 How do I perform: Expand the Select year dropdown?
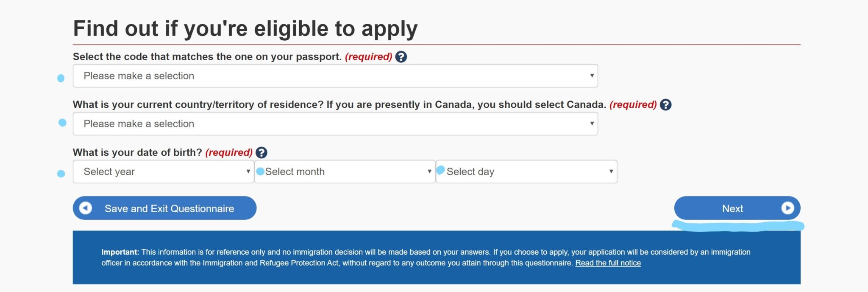[163, 172]
